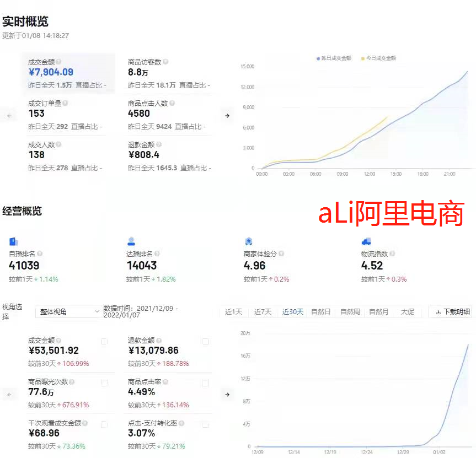
Task: Click help icon next to 商品点击人数
Action: [172, 103]
